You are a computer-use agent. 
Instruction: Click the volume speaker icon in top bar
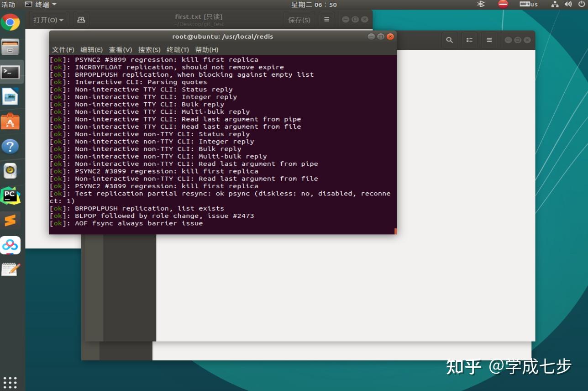pos(568,4)
